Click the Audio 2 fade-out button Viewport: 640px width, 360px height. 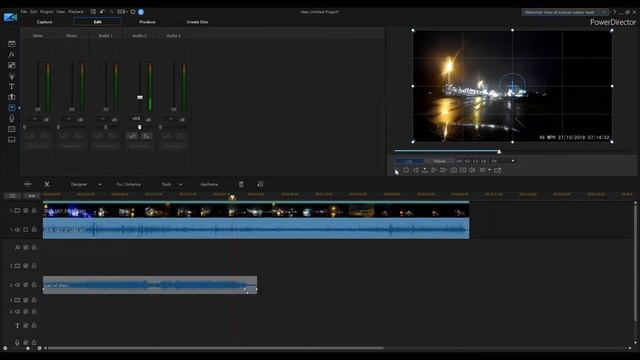147,136
